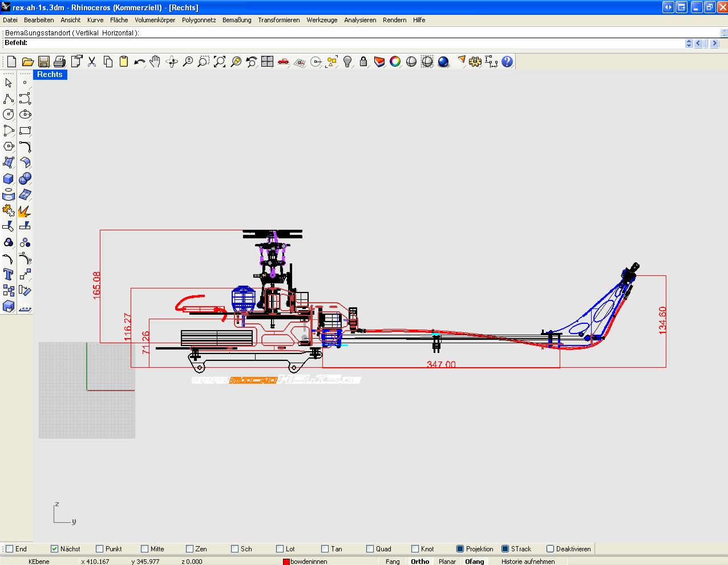This screenshot has height=565, width=728.
Task: Uncheck the Nächst object snap
Action: pyautogui.click(x=55, y=549)
